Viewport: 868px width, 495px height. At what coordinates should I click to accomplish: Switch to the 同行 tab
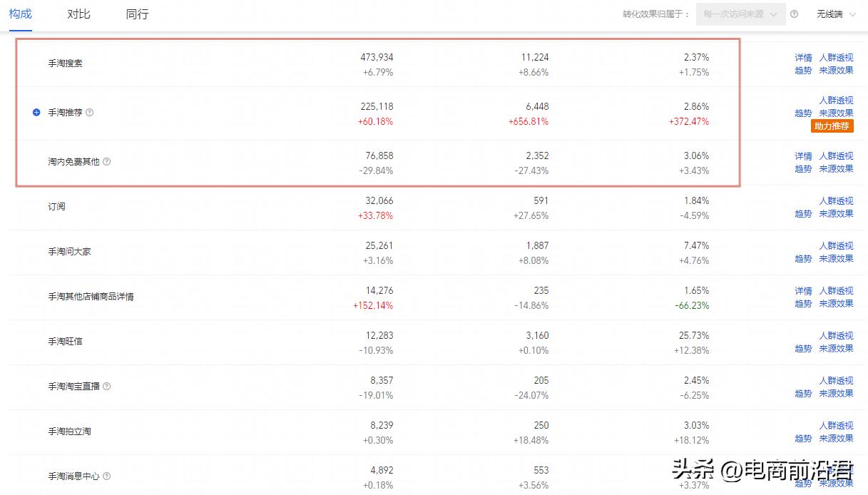(137, 14)
